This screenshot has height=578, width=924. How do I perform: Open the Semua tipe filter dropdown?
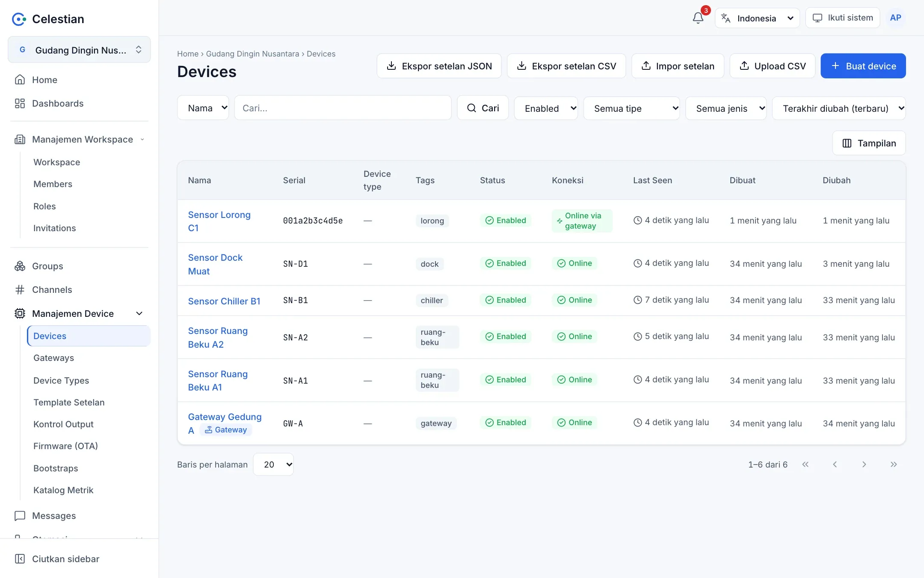(x=631, y=108)
